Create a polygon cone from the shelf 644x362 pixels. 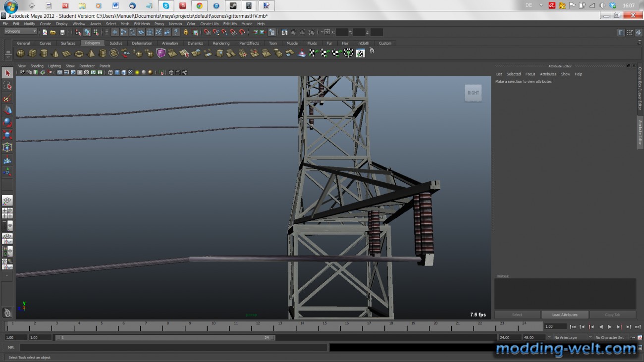[x=55, y=53]
